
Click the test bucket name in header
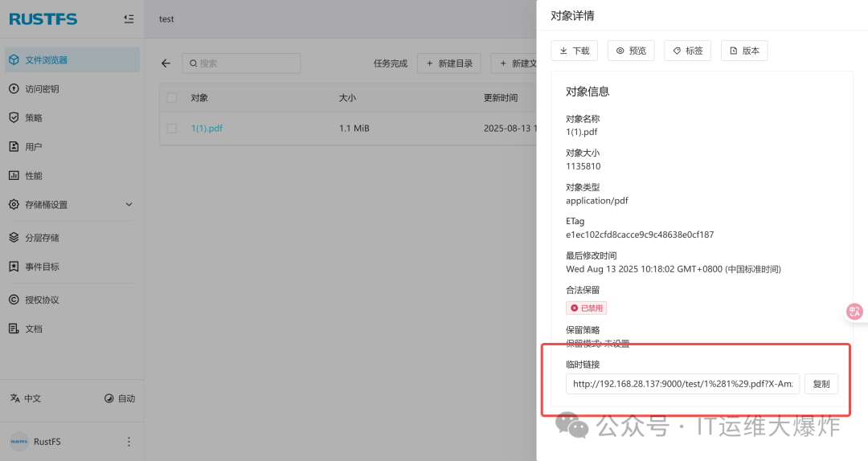tap(166, 18)
